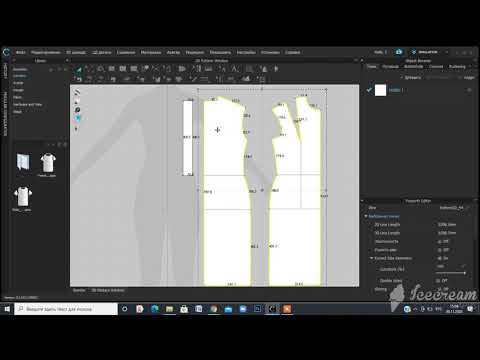This screenshot has height=360, width=480.
Task: Click the Windows taskbar search box
Action: [x=66, y=309]
